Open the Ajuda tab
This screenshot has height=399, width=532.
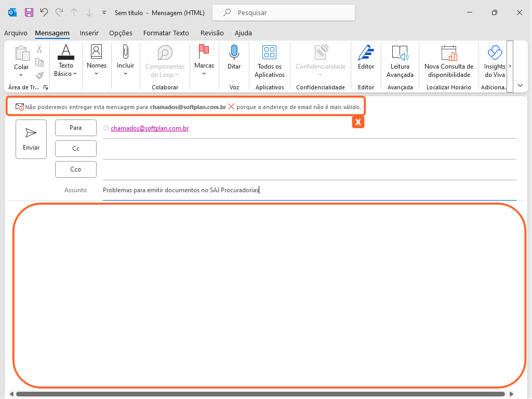pyautogui.click(x=243, y=33)
